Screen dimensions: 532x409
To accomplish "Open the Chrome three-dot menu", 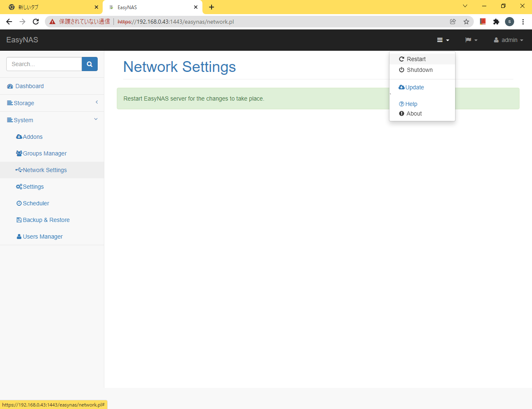I will tap(523, 22).
